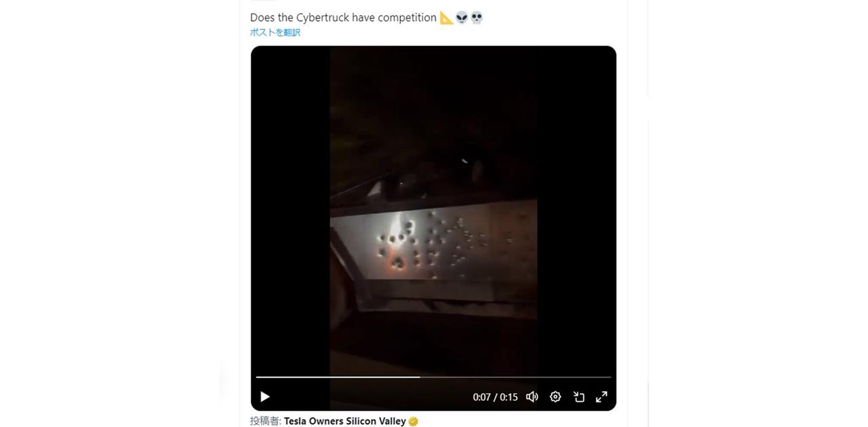This screenshot has height=427, width=868.
Task: Click the skull emoji in the post
Action: pos(477,18)
